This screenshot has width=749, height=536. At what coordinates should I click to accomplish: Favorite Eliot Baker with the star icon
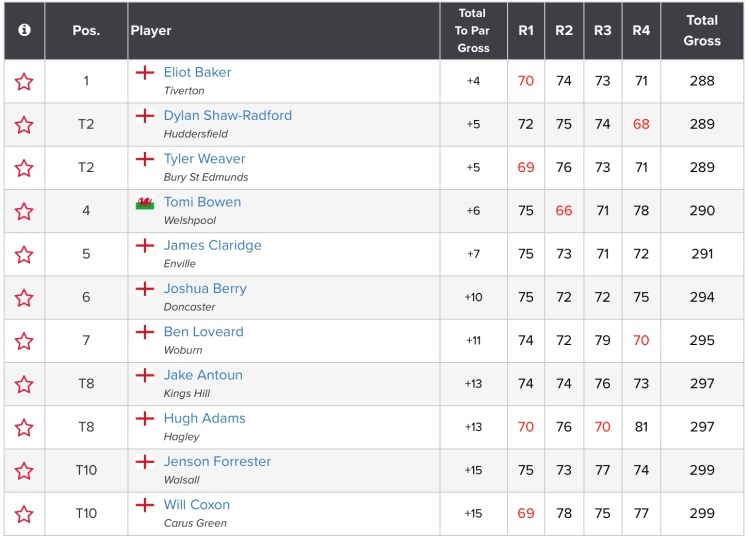(x=24, y=82)
